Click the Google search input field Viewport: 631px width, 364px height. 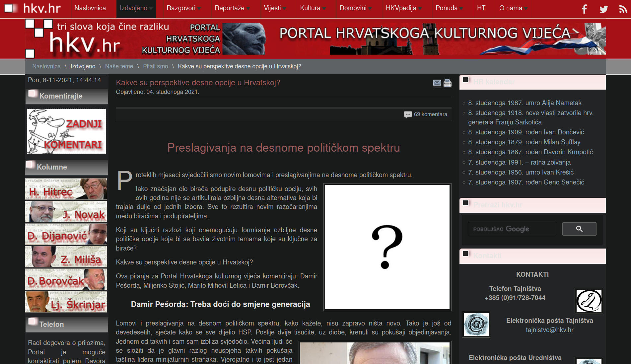512,229
